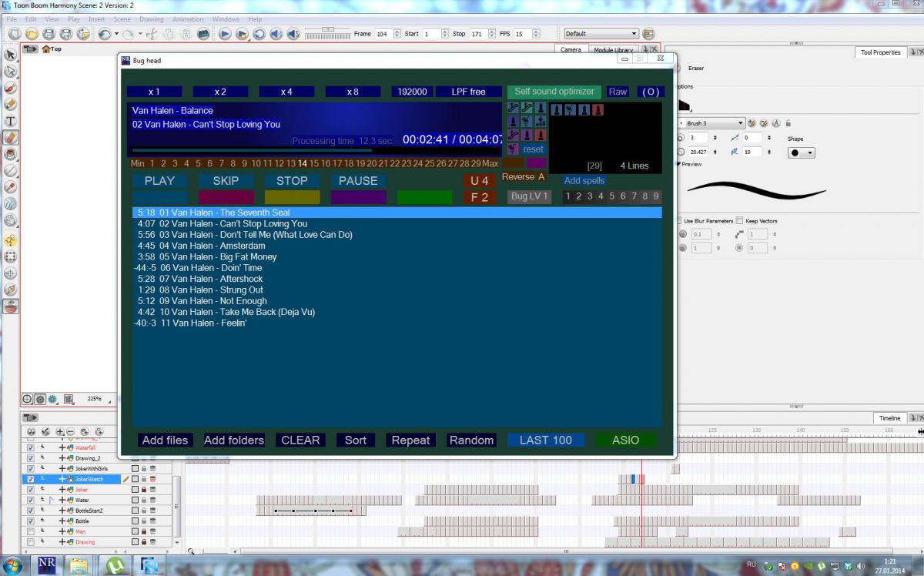Disable the Drawing_2 layer checkbox
This screenshot has width=924, height=576.
pyautogui.click(x=31, y=458)
